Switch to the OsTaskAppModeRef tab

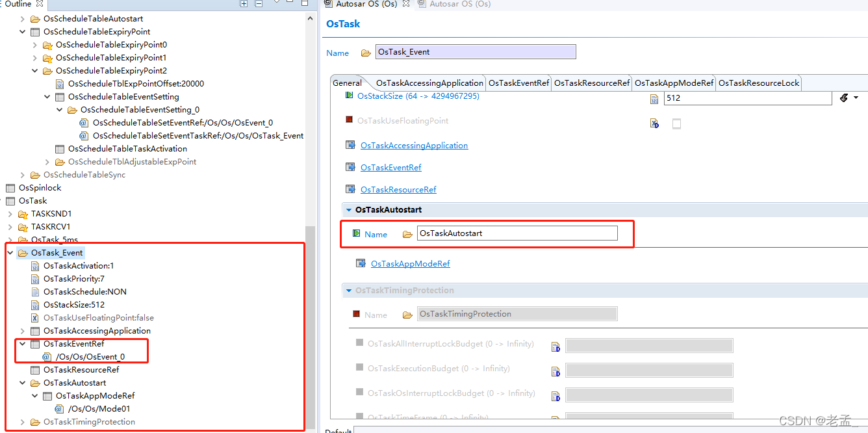pyautogui.click(x=674, y=83)
